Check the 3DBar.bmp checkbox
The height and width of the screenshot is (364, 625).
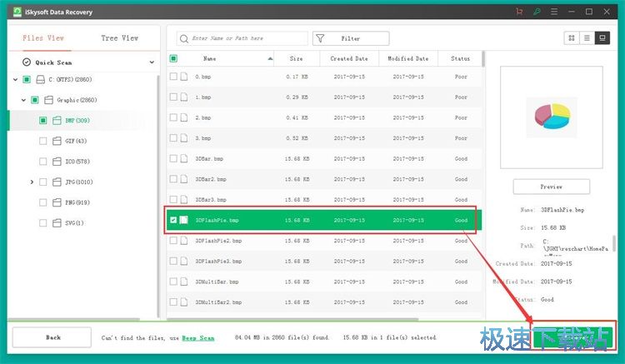point(173,158)
